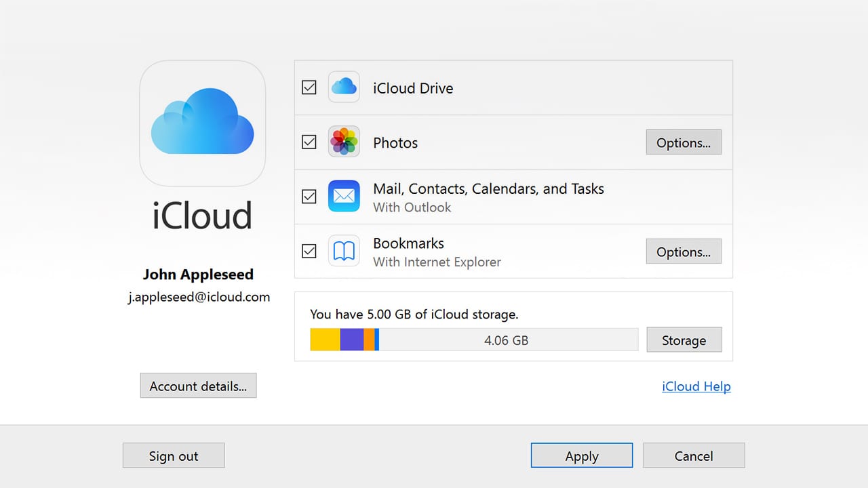The height and width of the screenshot is (488, 868).
Task: Open the iCloud Help link
Action: [x=696, y=386]
